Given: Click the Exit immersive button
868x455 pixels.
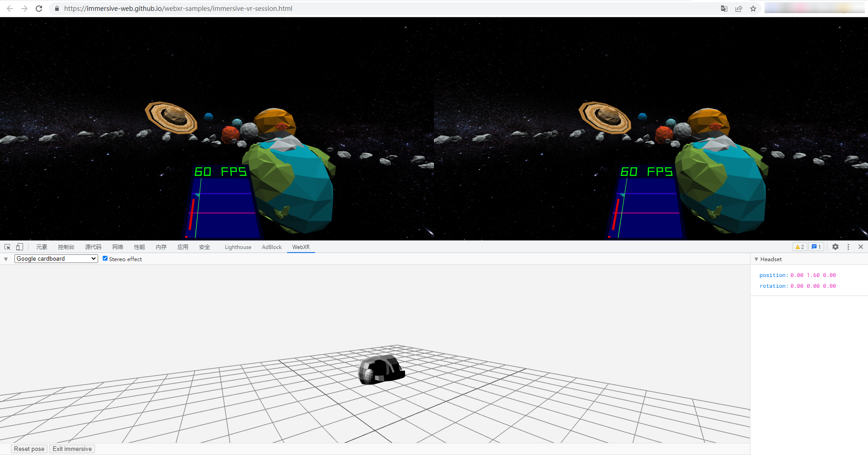Looking at the screenshot, I should click(x=72, y=448).
